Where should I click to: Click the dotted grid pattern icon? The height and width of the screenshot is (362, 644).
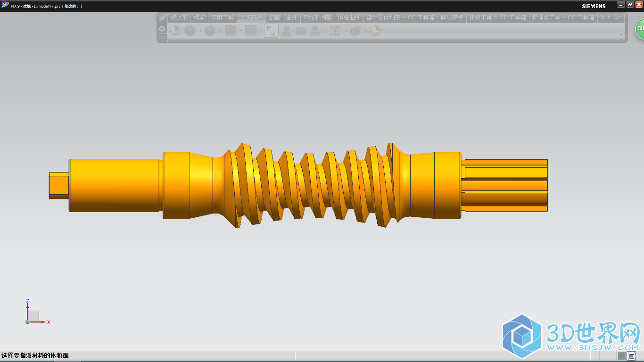(x=335, y=31)
